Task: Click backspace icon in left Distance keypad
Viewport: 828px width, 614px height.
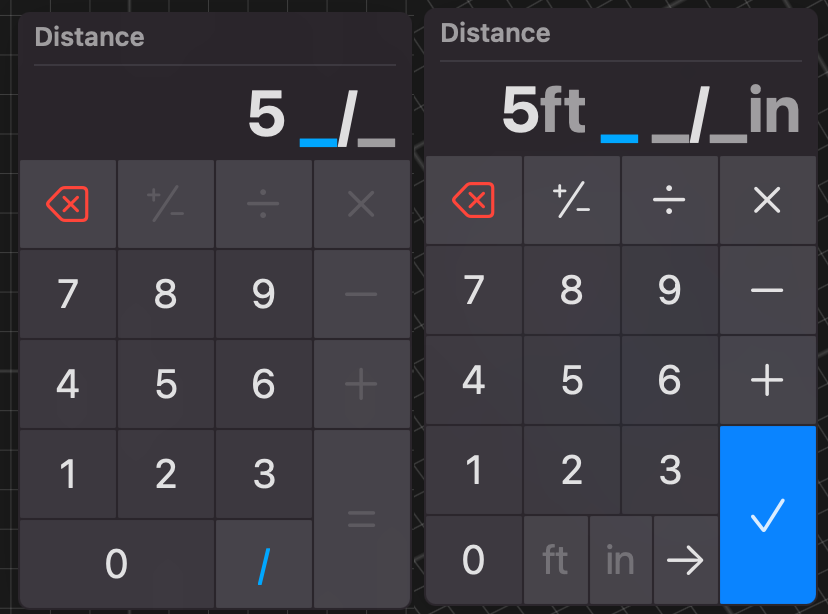Action: click(x=67, y=205)
